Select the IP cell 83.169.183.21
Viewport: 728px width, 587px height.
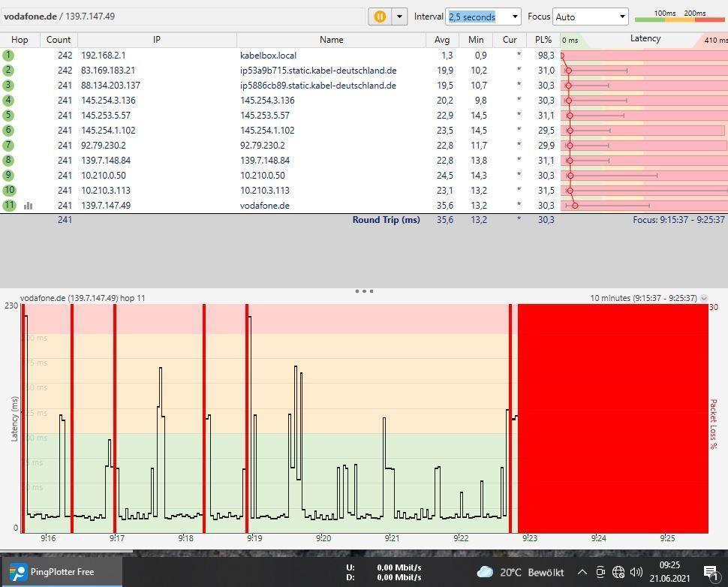coord(108,70)
